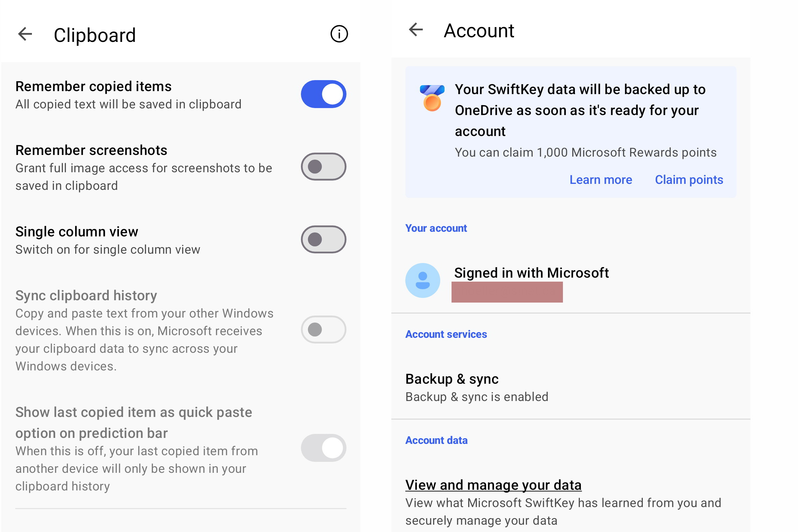Click the OneDrive backup banner heading
The height and width of the screenshot is (532, 798).
point(580,110)
